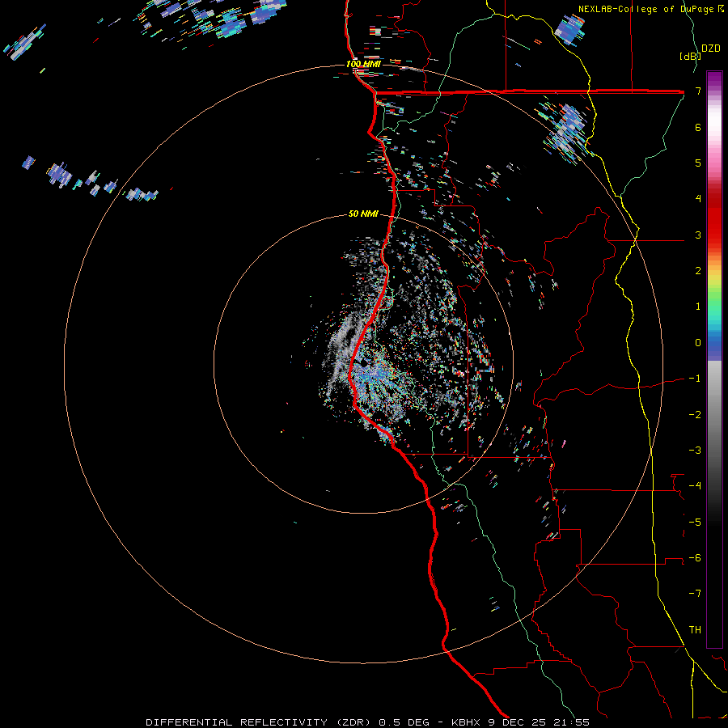This screenshot has height=728, width=728.
Task: Click the 5 value on color scale
Action: tap(698, 163)
